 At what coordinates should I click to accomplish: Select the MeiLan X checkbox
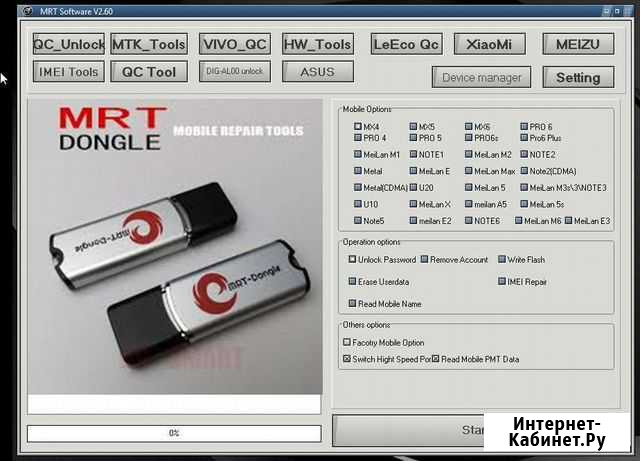[413, 204]
